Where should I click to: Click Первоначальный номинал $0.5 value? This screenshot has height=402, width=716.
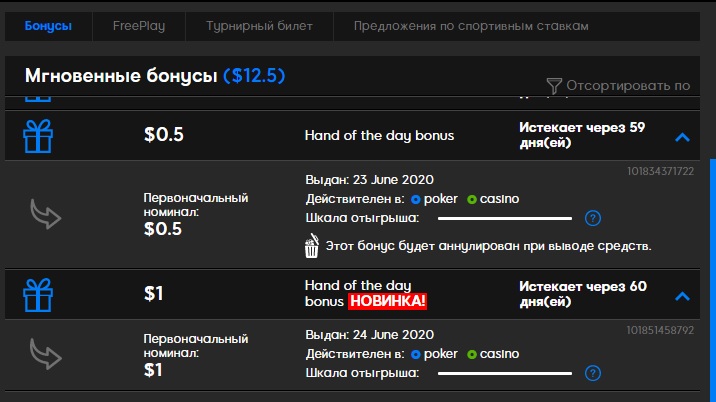coord(163,229)
